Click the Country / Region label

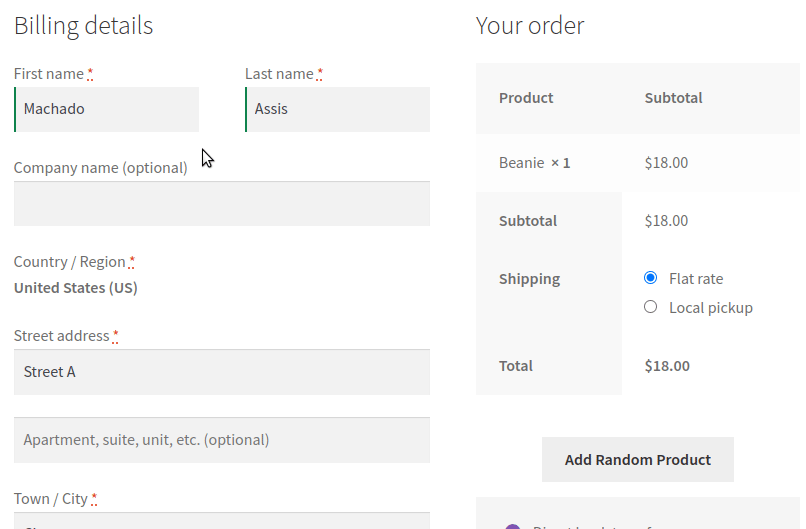point(70,262)
